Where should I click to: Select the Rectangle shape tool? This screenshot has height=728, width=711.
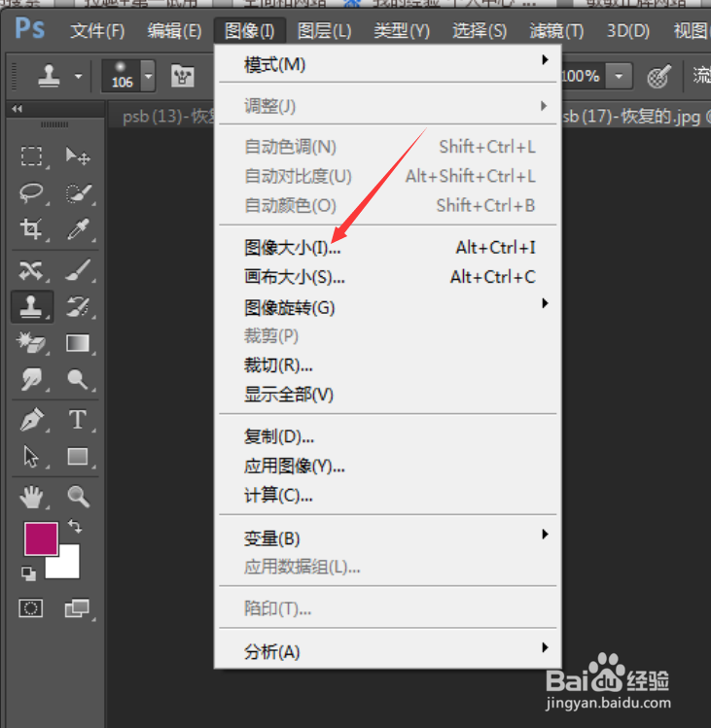[78, 457]
